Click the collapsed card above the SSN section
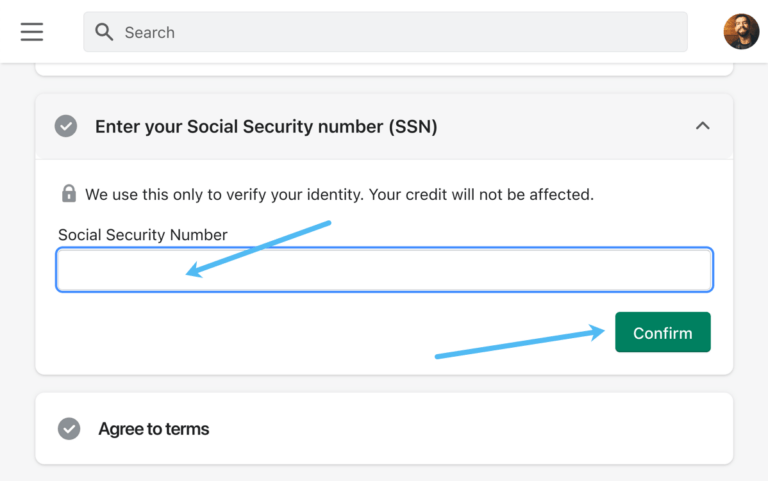This screenshot has width=768, height=481. (x=384, y=69)
